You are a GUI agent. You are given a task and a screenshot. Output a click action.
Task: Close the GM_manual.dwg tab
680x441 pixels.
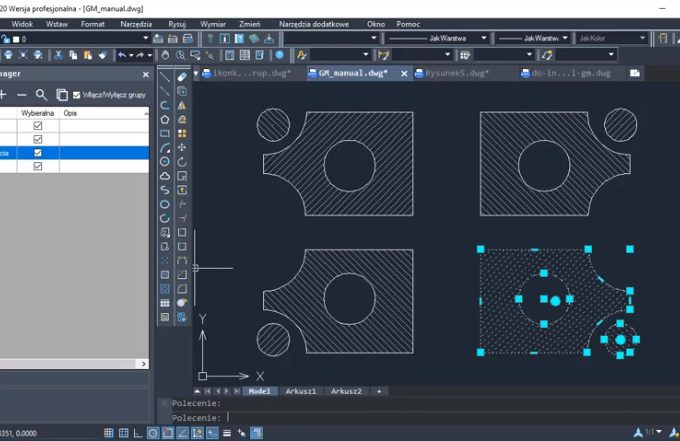pyautogui.click(x=404, y=74)
